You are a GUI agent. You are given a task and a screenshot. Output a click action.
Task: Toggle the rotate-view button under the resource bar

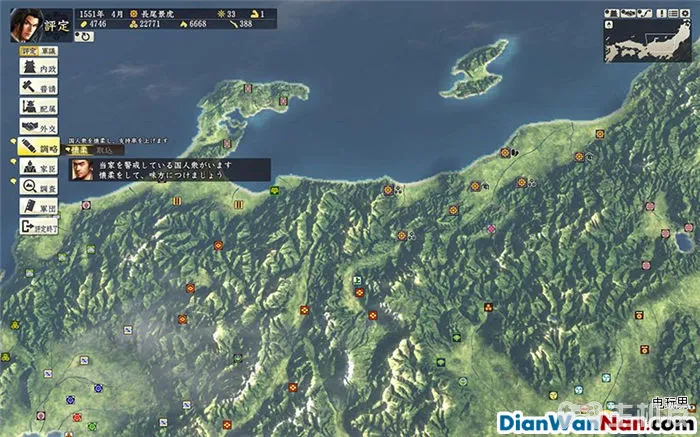(84, 36)
